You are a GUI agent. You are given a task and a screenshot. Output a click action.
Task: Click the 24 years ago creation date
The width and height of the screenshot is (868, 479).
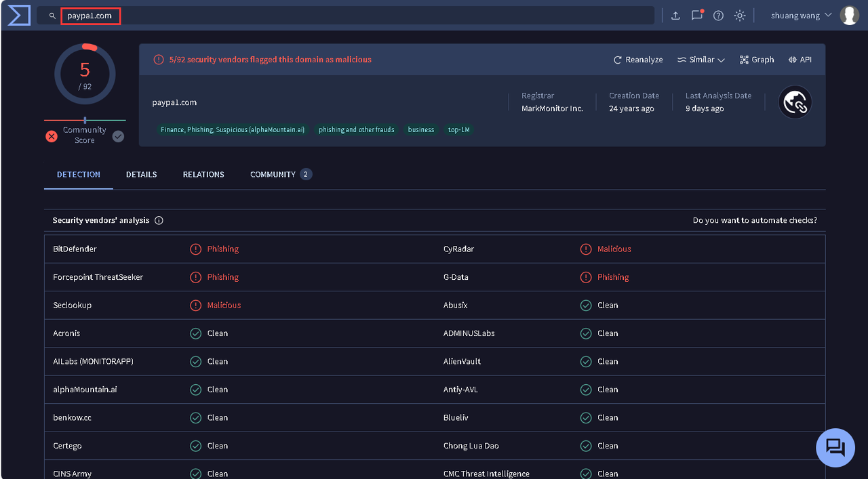(631, 108)
